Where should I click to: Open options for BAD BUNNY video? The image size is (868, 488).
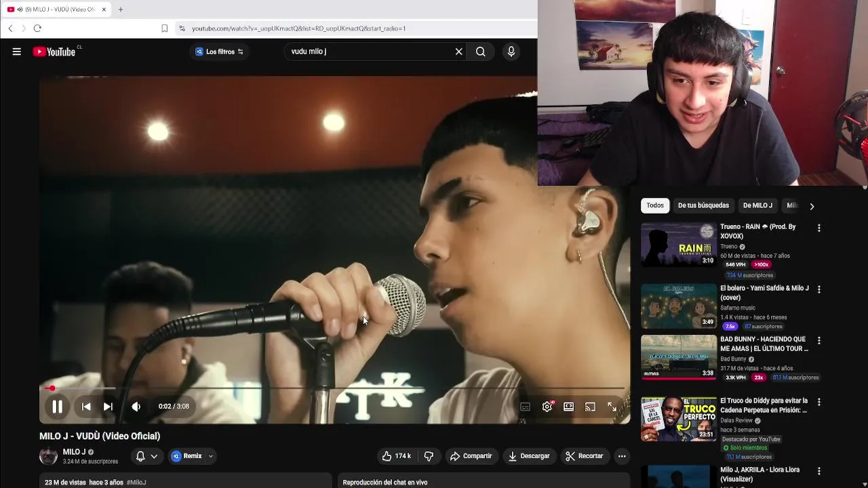pos(819,340)
